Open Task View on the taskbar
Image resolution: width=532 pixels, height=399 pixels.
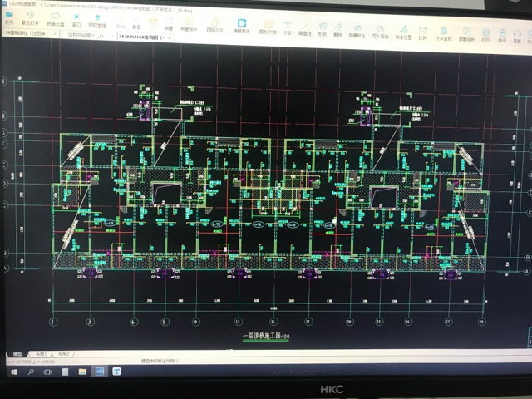point(47,372)
